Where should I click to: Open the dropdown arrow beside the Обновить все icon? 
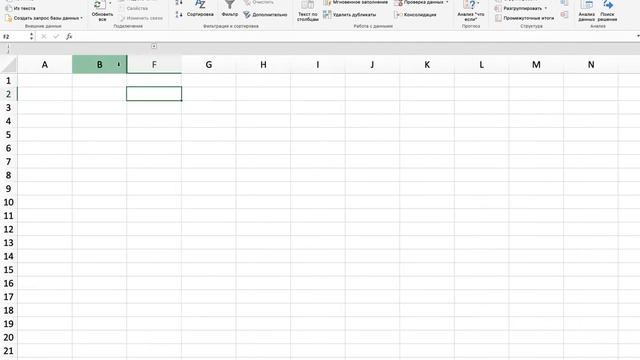(x=110, y=4)
